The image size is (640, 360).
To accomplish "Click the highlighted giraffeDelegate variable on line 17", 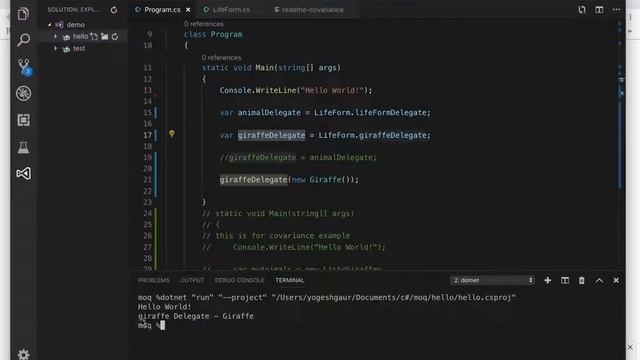I will click(x=271, y=135).
